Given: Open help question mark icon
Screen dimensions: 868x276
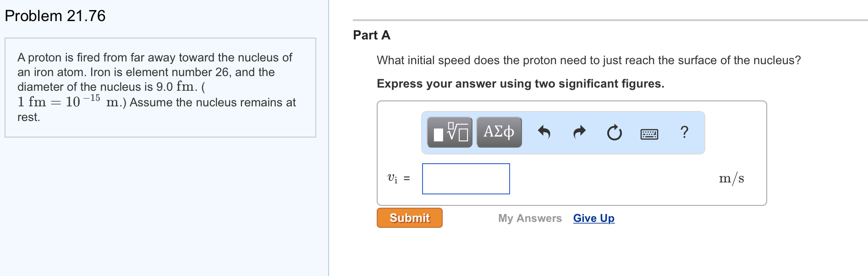Looking at the screenshot, I should tap(684, 132).
